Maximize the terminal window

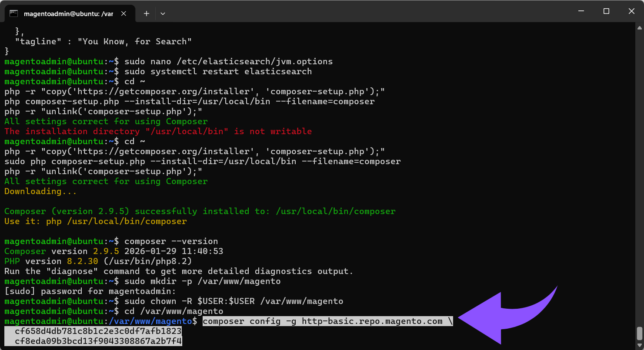tap(606, 11)
